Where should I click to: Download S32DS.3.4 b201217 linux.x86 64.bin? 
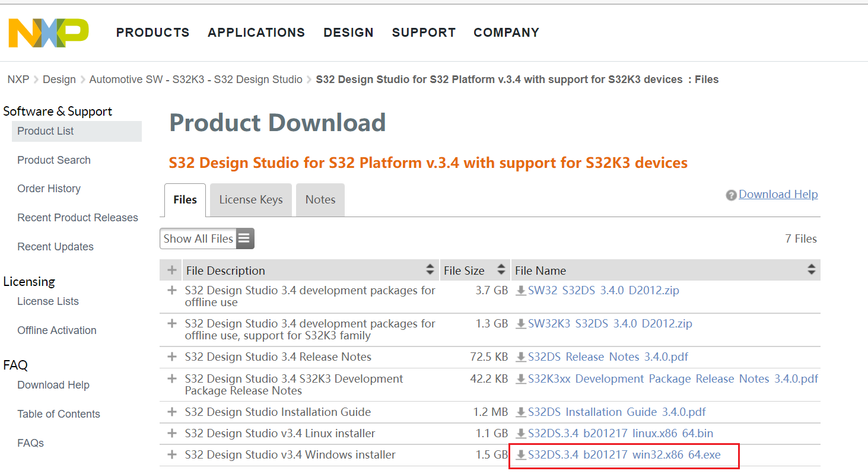tap(621, 433)
